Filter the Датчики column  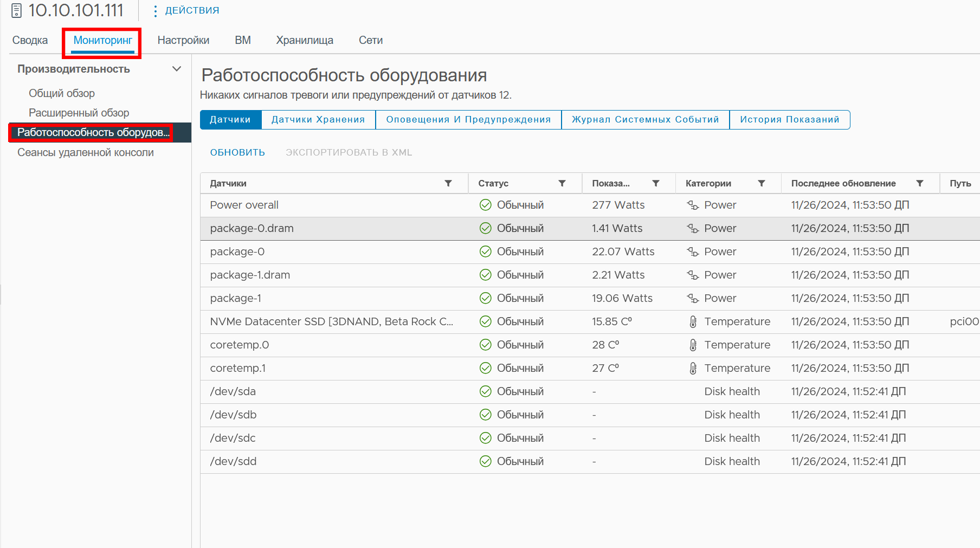[448, 183]
